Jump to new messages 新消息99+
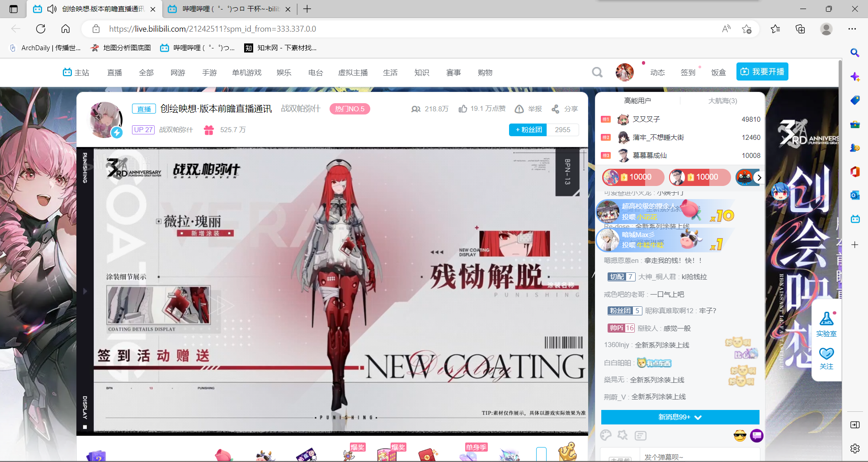This screenshot has width=868, height=462. point(680,417)
